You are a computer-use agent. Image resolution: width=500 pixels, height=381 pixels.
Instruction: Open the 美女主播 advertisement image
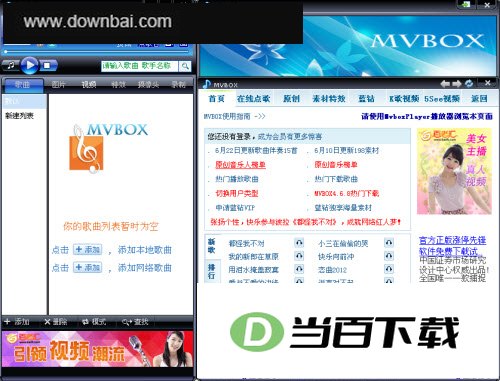tap(454, 171)
